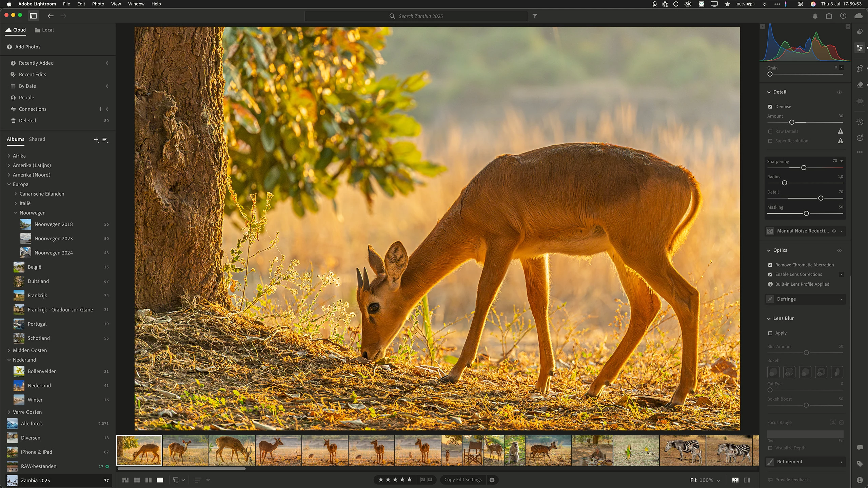The image size is (868, 488).
Task: Select the Remove eraser tool
Action: point(860,85)
